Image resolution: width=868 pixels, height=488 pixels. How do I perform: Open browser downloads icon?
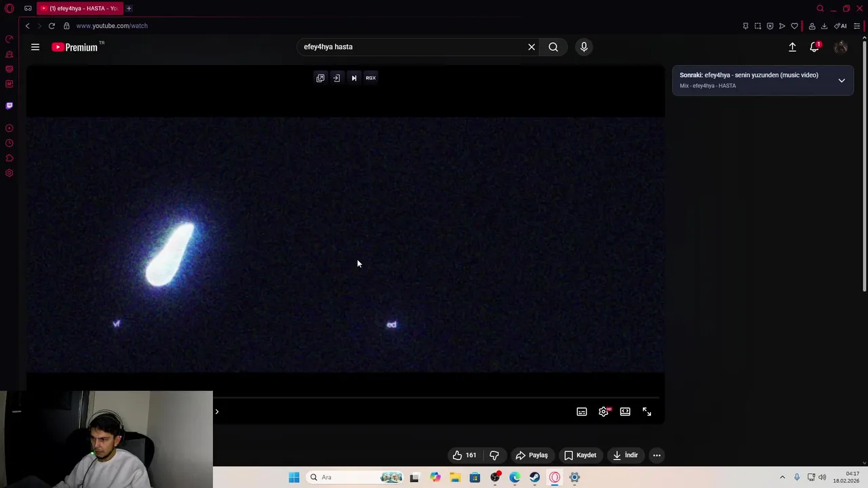824,26
